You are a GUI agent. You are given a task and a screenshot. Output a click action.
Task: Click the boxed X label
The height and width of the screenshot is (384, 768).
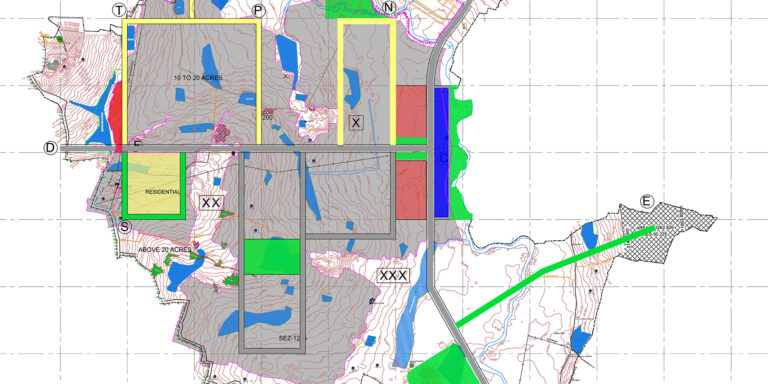pyautogui.click(x=356, y=122)
